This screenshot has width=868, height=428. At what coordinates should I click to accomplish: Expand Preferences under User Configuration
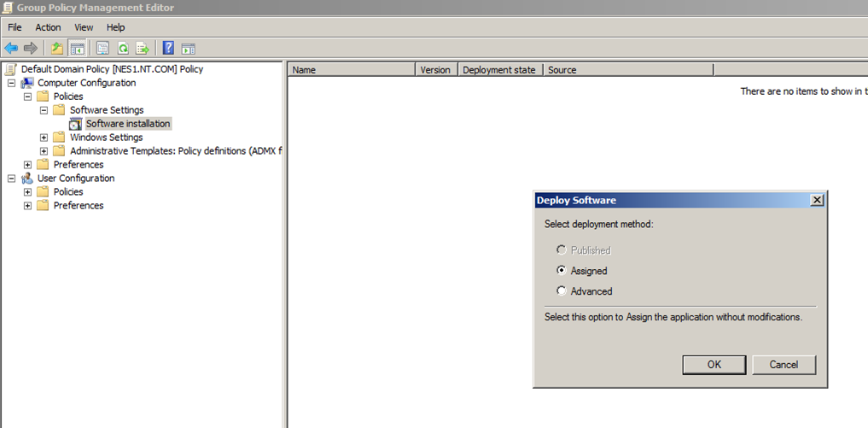click(x=27, y=206)
